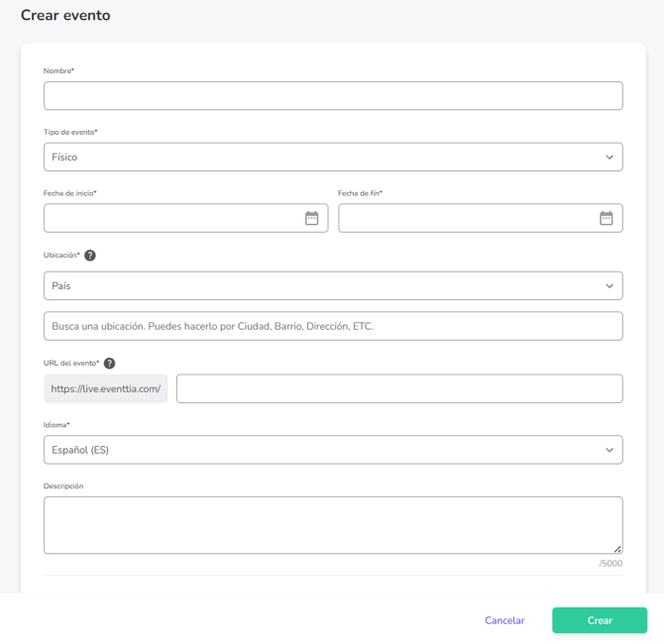Grab the Descripción textarea resize handle
Screen dimensions: 664x644
coord(616,548)
